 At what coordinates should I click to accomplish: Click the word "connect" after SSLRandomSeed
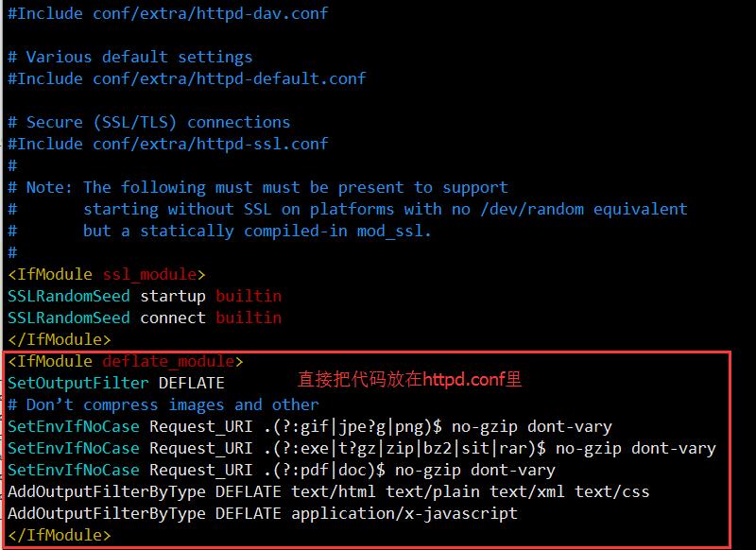[173, 318]
